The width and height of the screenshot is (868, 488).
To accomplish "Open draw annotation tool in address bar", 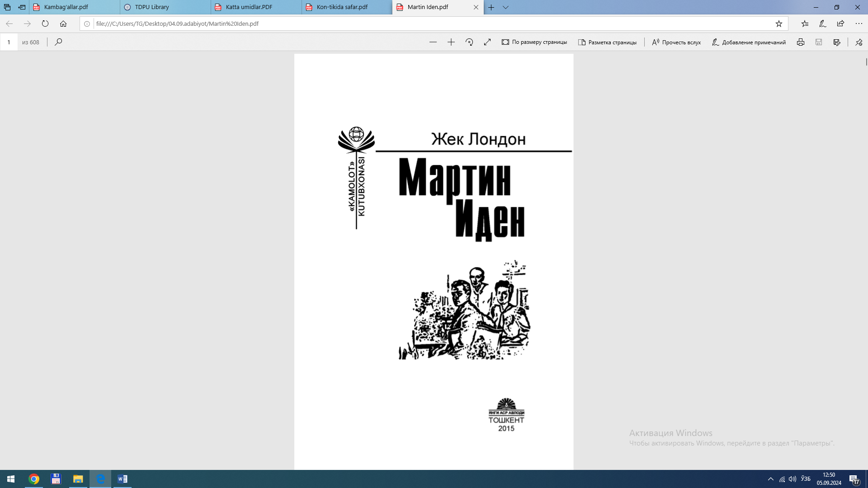I will (823, 24).
